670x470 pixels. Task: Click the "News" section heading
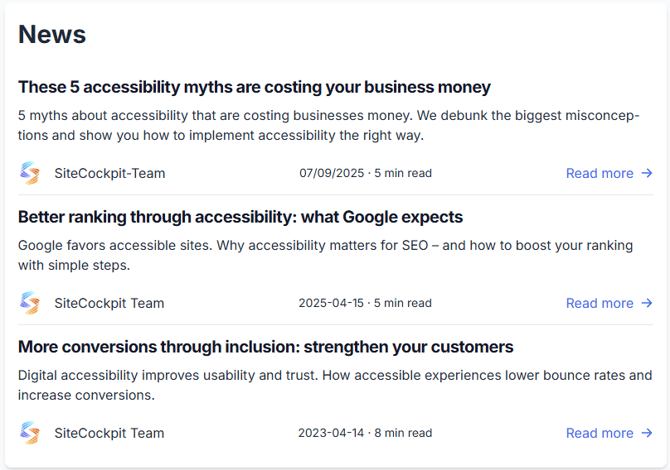52,34
